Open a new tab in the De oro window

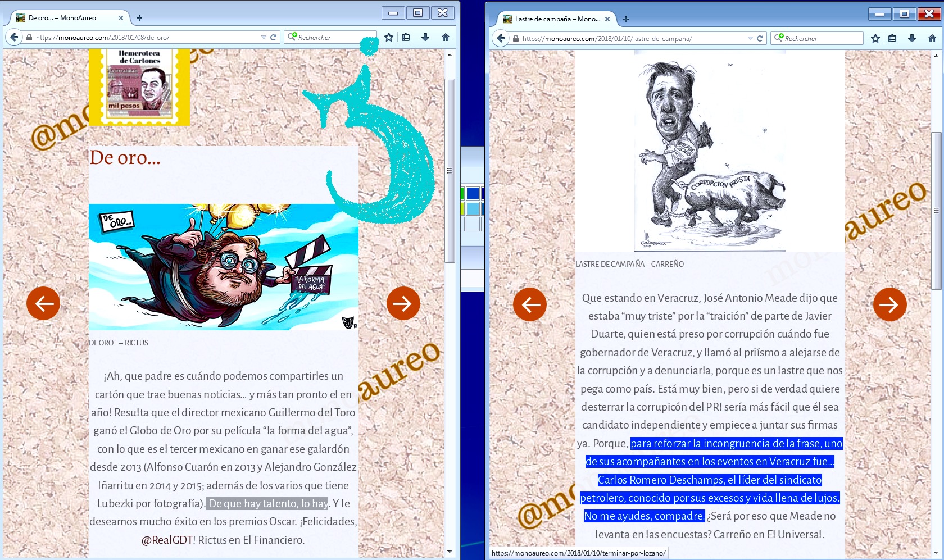click(x=139, y=18)
